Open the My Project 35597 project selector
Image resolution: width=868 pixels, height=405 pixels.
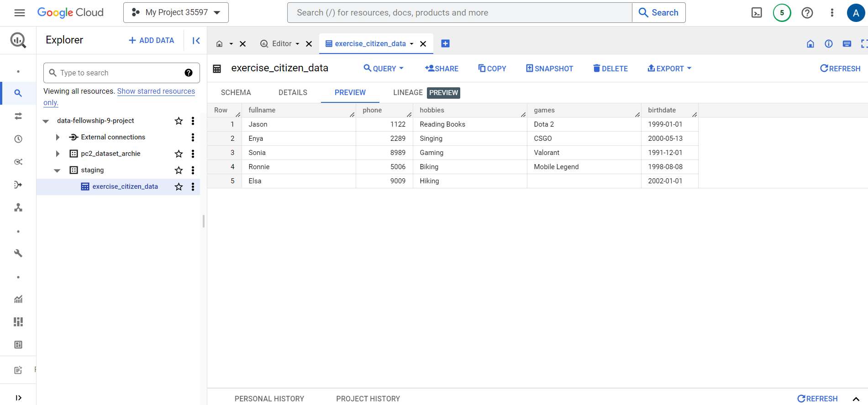pyautogui.click(x=176, y=12)
